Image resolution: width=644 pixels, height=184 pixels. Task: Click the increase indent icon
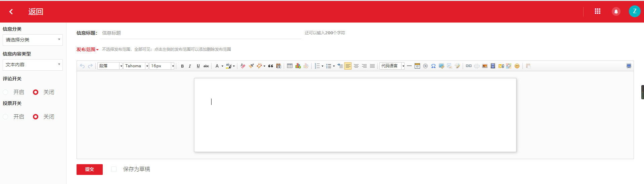click(x=340, y=66)
